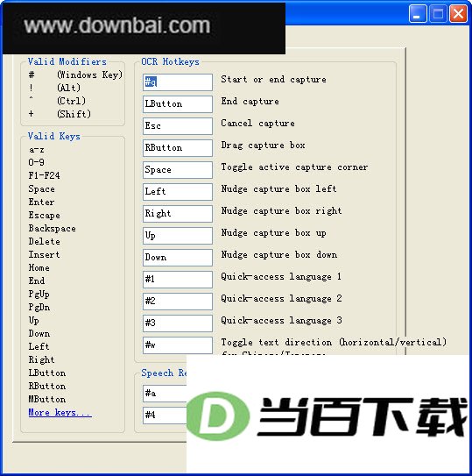Click the '(Alt)' modifier text
472x476 pixels.
[x=69, y=88]
